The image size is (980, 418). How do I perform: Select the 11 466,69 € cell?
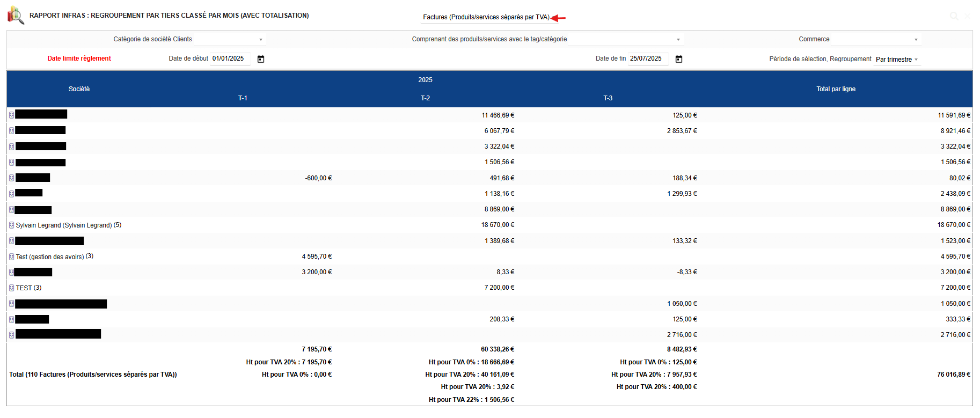click(498, 115)
